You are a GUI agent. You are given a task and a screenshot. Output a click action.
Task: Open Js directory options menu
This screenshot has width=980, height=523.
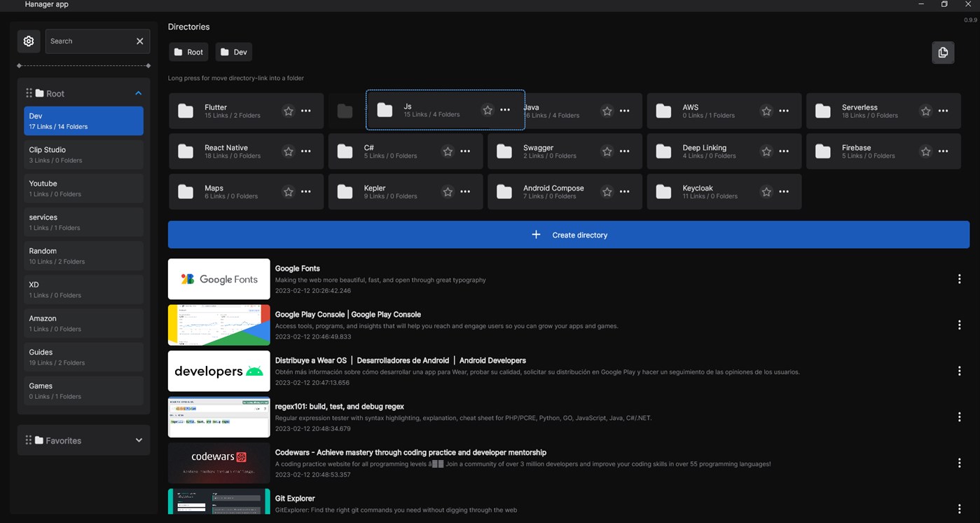505,110
